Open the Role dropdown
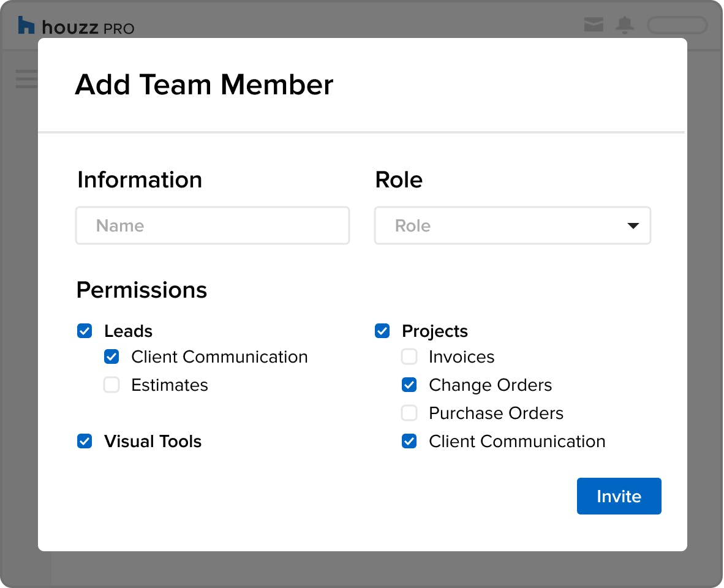Image resolution: width=724 pixels, height=588 pixels. [x=513, y=225]
